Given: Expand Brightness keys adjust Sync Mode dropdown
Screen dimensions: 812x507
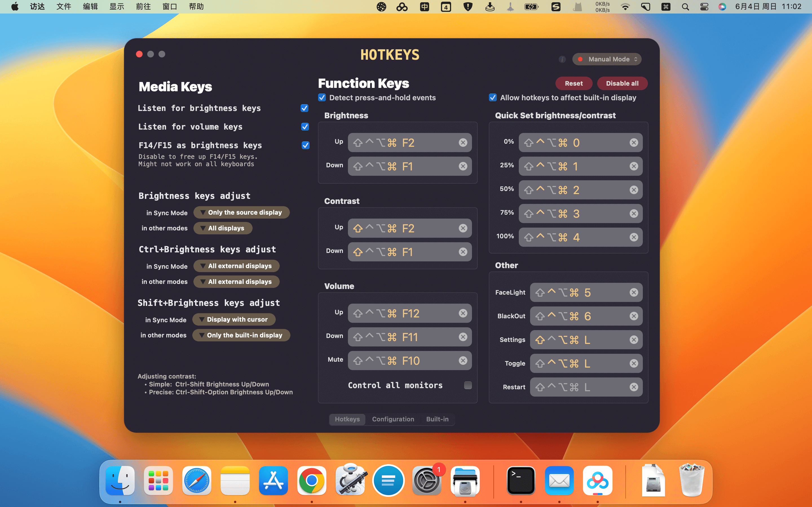Looking at the screenshot, I should click(x=241, y=212).
